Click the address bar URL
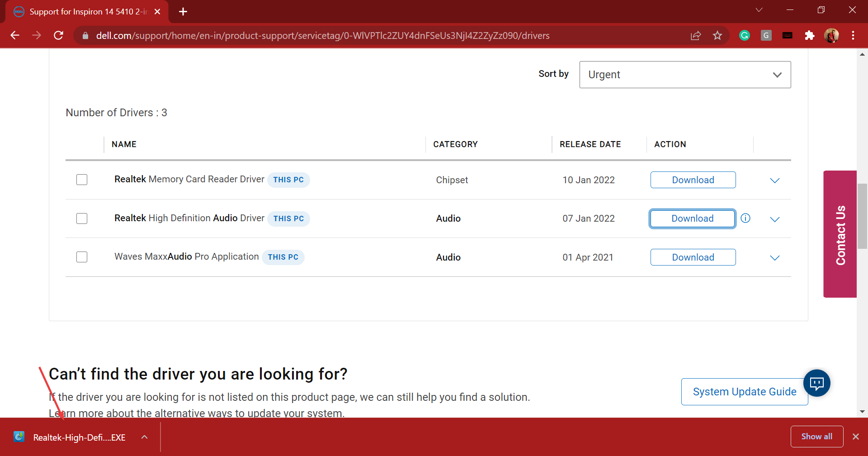 (323, 36)
